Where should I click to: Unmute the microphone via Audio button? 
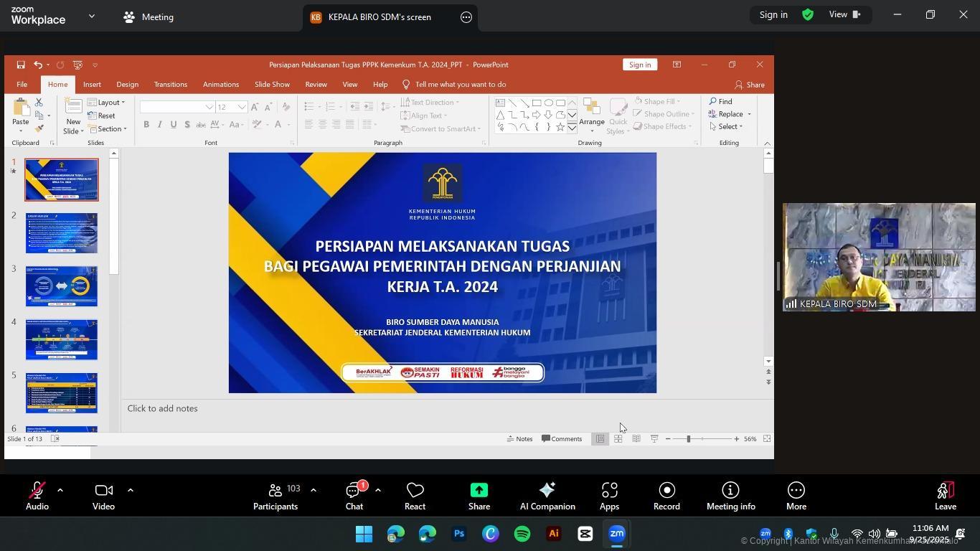37,496
